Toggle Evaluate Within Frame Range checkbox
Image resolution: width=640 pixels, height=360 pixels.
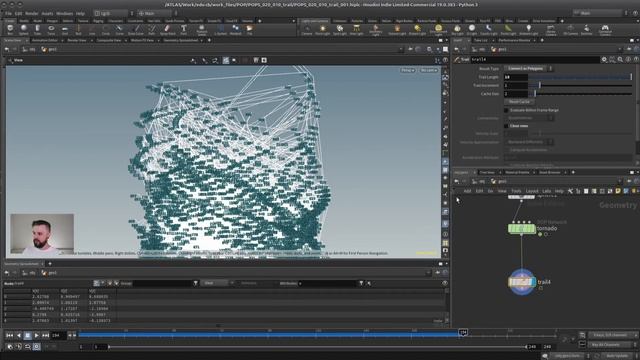point(506,110)
